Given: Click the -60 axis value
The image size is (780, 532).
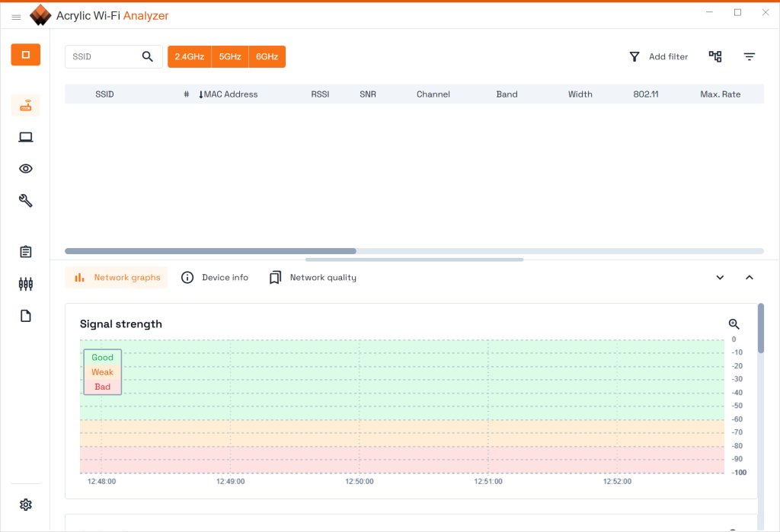Looking at the screenshot, I should point(737,419).
